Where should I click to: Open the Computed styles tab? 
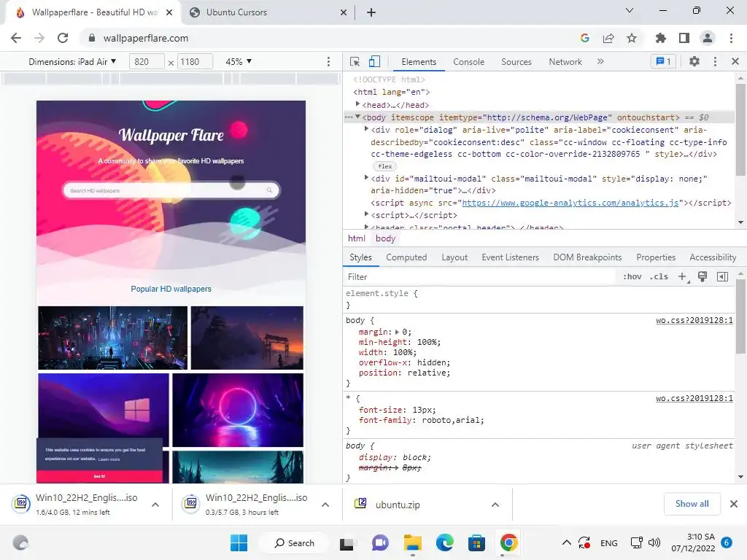click(x=406, y=257)
